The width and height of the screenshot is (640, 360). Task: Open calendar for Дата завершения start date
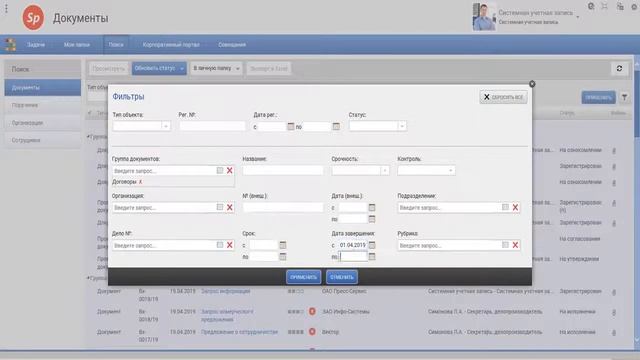tap(372, 245)
